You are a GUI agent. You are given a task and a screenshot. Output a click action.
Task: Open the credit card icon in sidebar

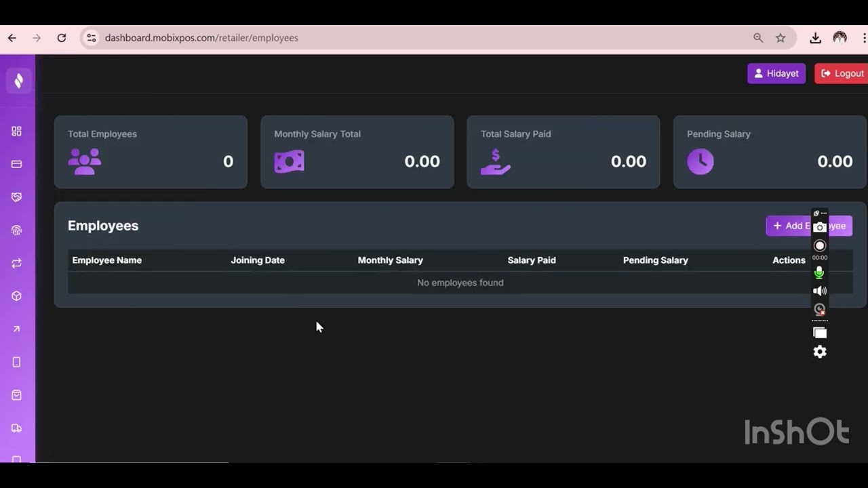[17, 164]
